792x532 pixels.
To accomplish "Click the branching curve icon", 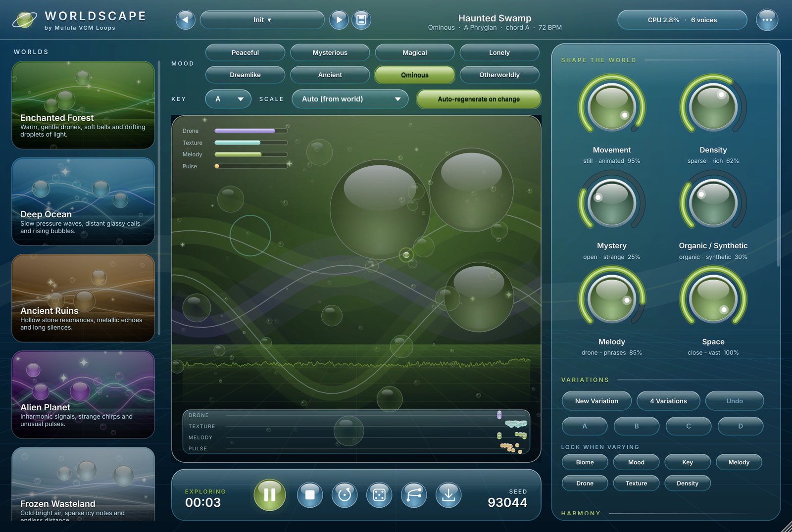I will click(414, 494).
